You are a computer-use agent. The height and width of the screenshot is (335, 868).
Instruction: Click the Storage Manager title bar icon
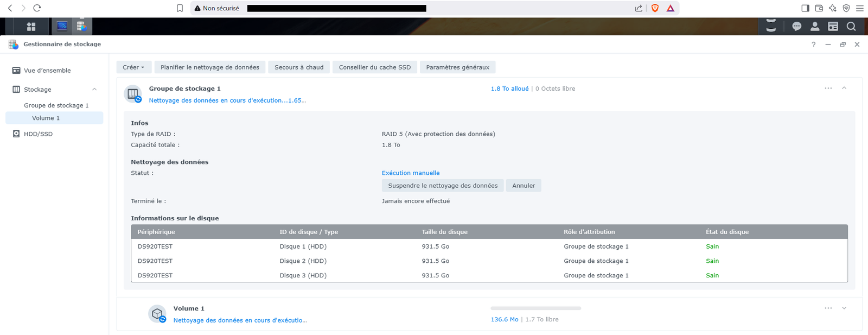pos(14,45)
